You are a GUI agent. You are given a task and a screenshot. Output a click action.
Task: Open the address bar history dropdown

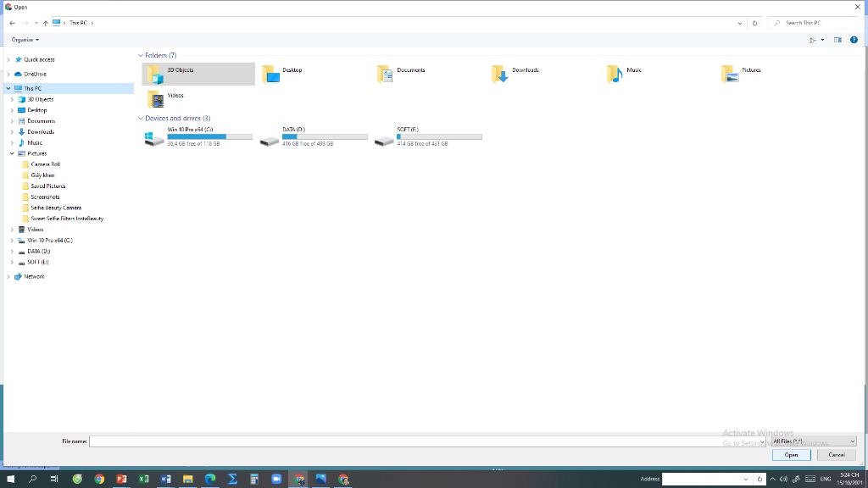click(739, 23)
